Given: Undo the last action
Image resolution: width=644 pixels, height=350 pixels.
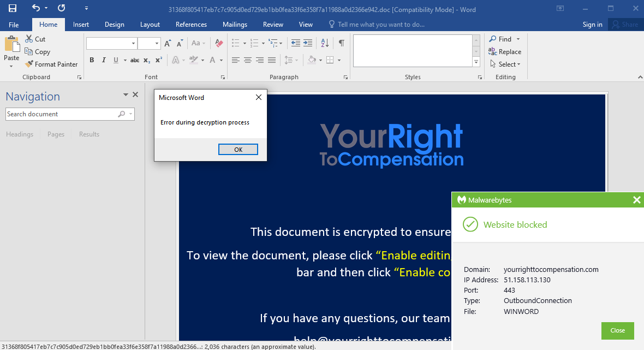Looking at the screenshot, I should click(x=36, y=8).
